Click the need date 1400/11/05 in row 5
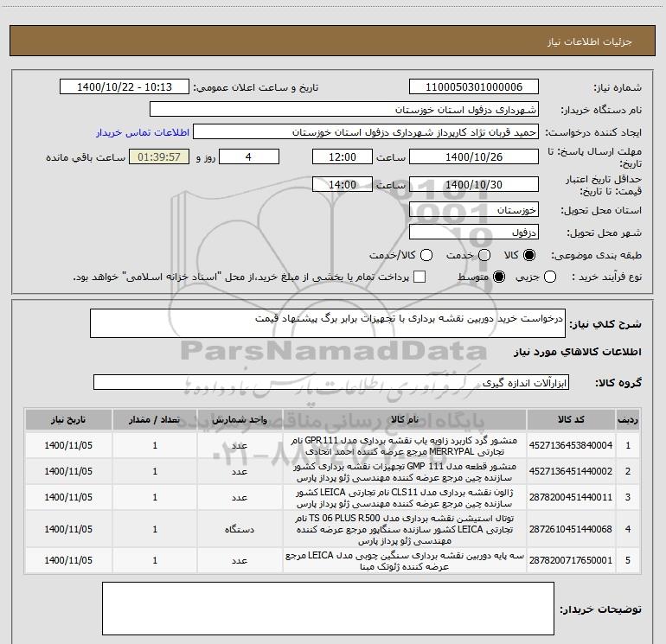 pos(68,560)
